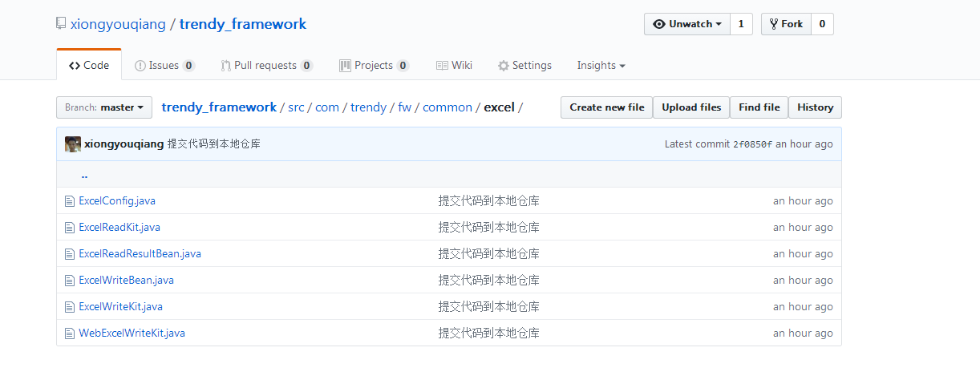
Task: Click 'an hour ago' on WebExcelWriteKit.java row
Action: [803, 333]
